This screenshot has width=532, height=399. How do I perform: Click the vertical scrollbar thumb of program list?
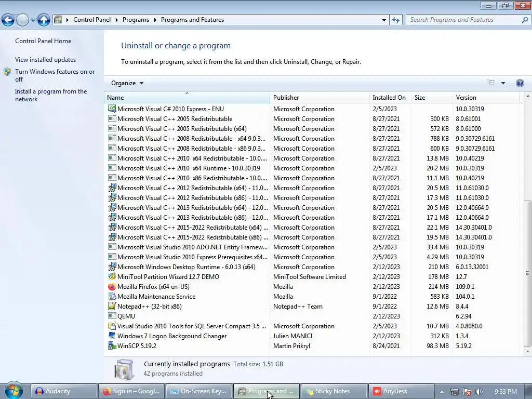(527, 273)
